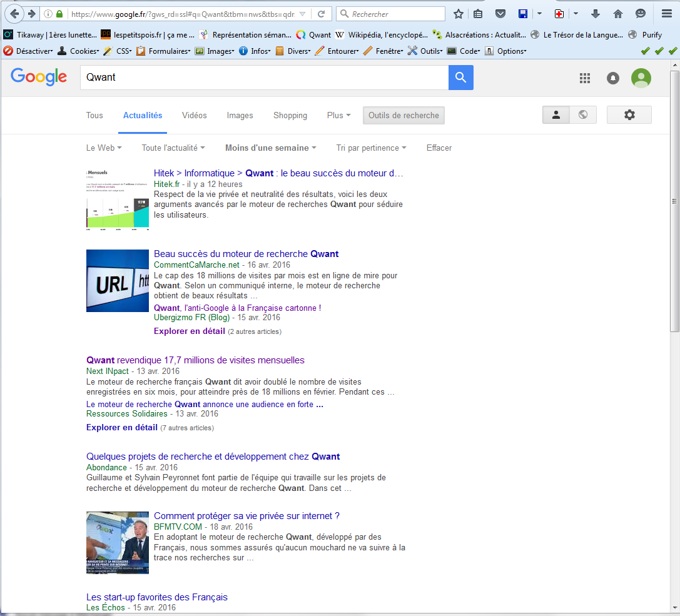The height and width of the screenshot is (616, 680).
Task: Click the BFMTV article thumbnail image
Action: click(x=118, y=542)
